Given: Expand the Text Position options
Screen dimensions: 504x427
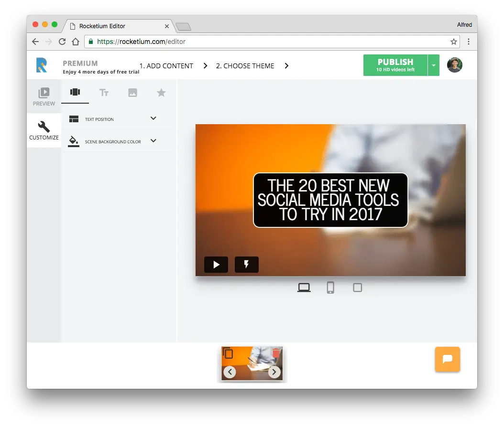Looking at the screenshot, I should [153, 118].
